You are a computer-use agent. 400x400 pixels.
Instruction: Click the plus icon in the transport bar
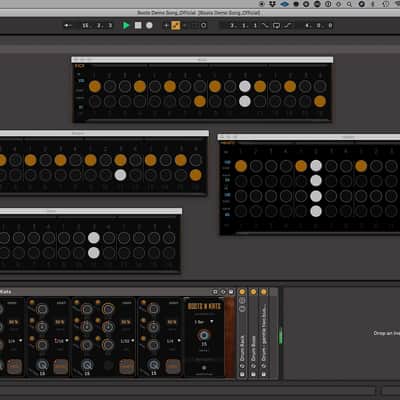pos(166,26)
